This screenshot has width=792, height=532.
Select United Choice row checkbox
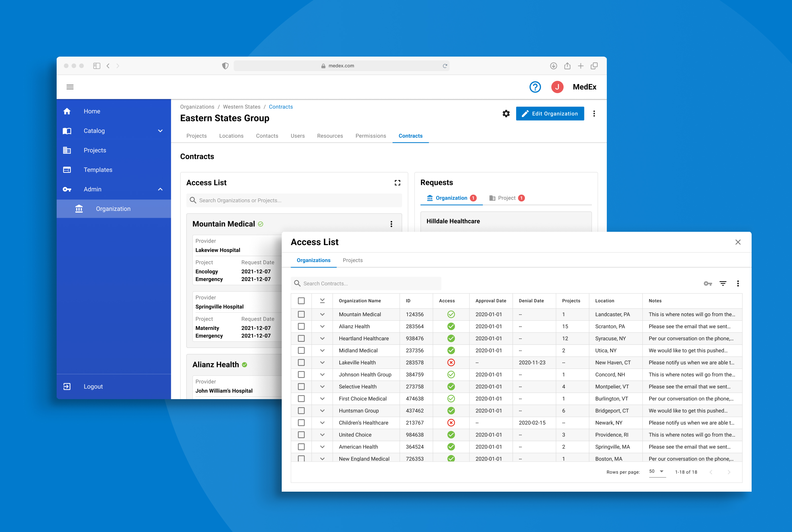coord(301,435)
